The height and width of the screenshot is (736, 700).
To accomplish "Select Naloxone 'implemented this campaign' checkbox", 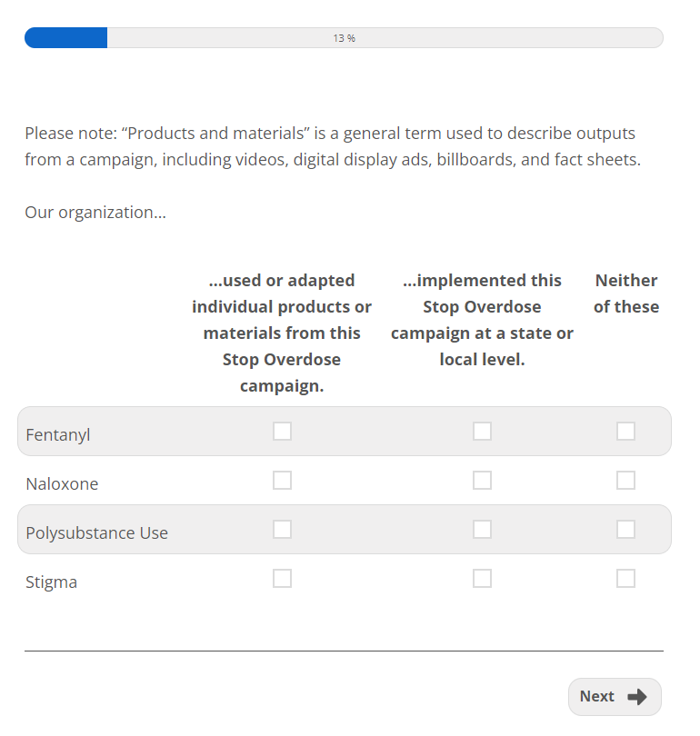I will pyautogui.click(x=482, y=481).
